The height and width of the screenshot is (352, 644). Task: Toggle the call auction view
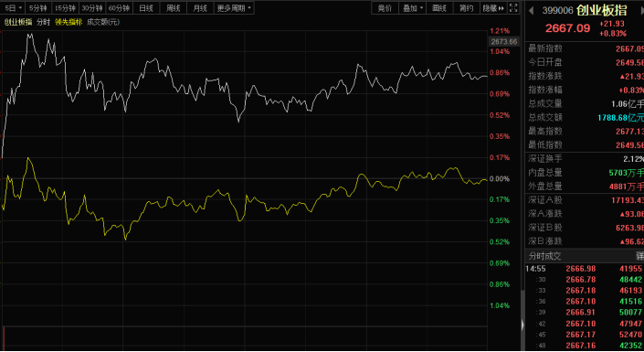385,8
